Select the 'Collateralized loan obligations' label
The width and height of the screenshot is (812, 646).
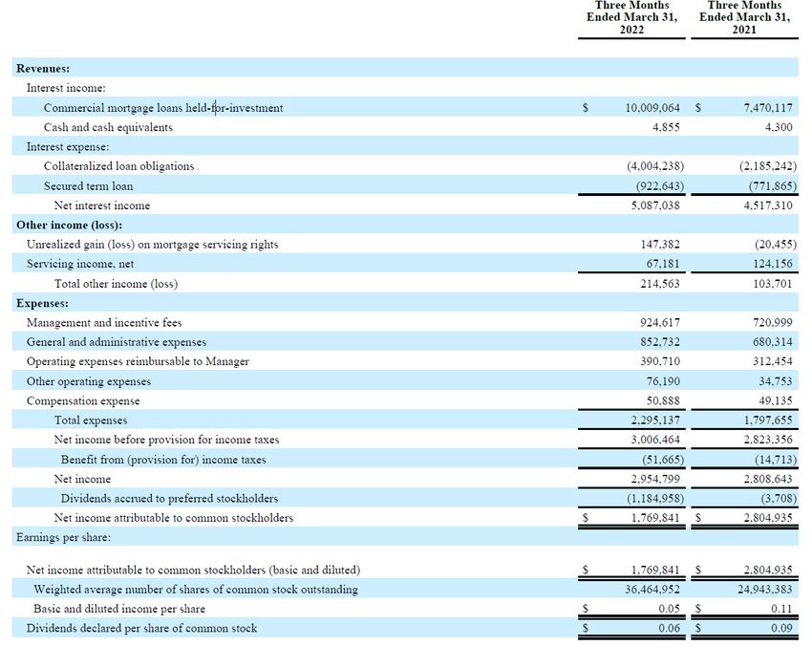pyautogui.click(x=118, y=166)
